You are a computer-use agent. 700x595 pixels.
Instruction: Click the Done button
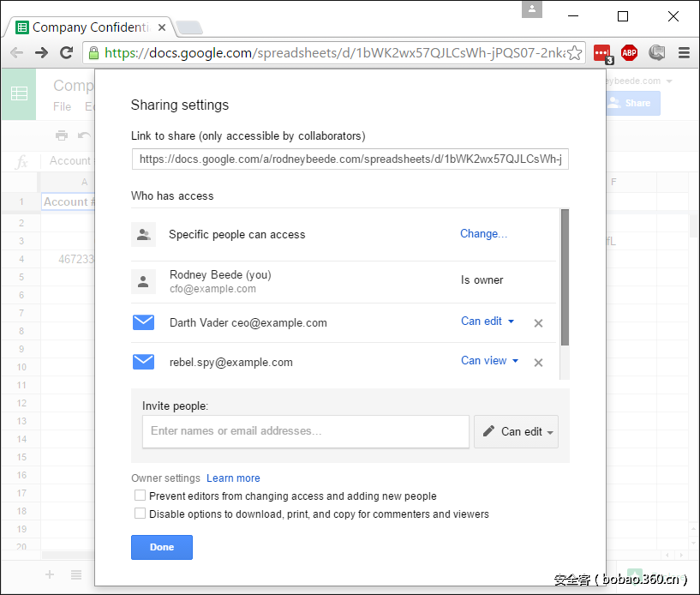[161, 547]
